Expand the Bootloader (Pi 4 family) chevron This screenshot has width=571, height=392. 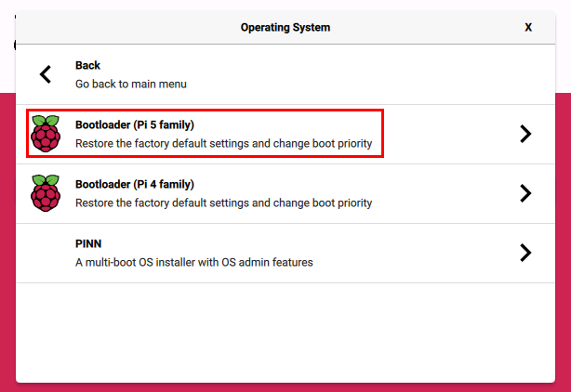[x=525, y=193]
